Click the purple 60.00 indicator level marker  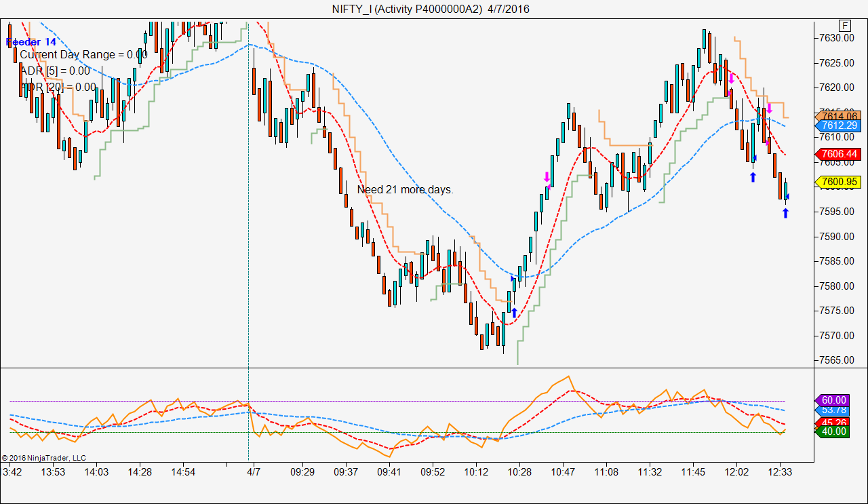click(831, 400)
